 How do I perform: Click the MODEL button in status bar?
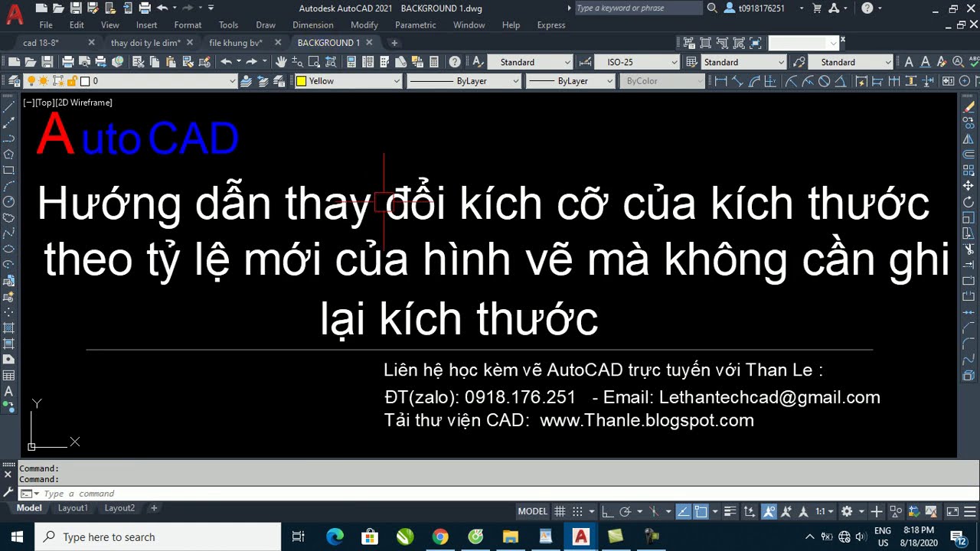tap(532, 511)
